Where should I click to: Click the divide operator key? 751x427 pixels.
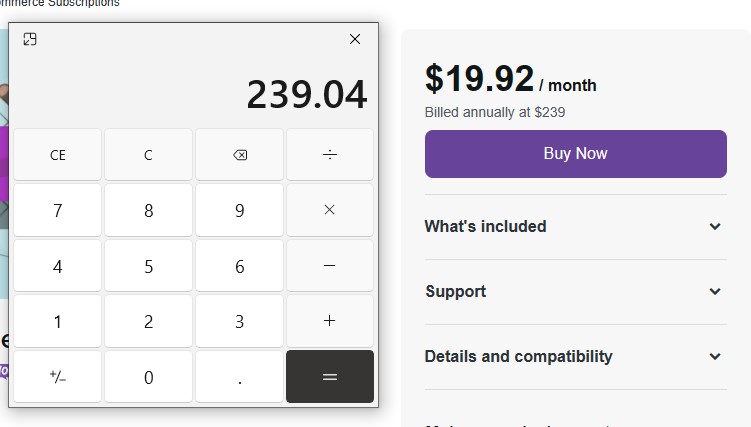(x=330, y=155)
